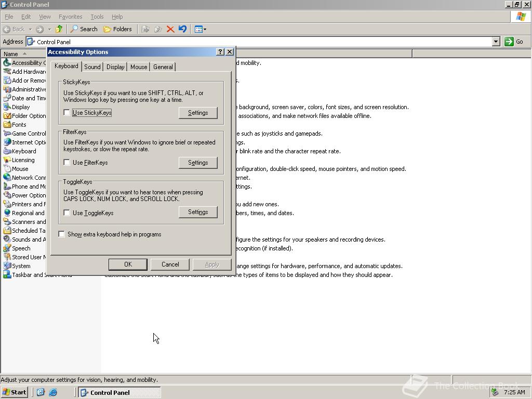The image size is (532, 399).
Task: Select the Keyboard tab
Action: 66,66
